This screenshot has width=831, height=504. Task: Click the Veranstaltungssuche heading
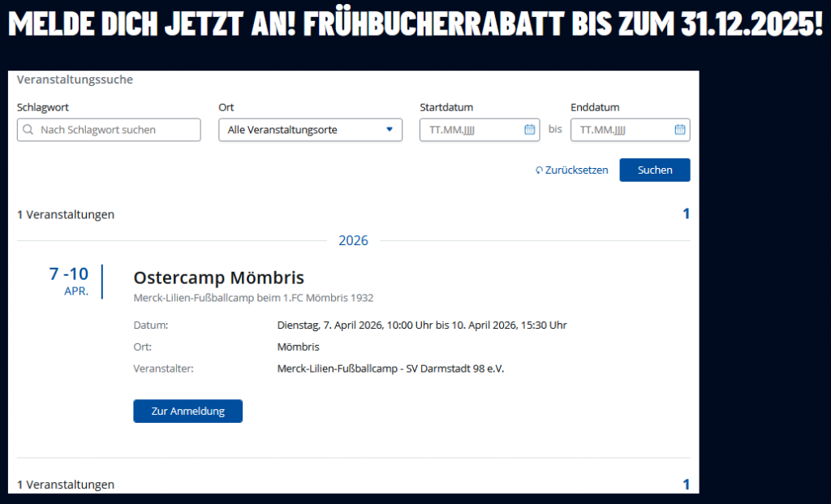point(75,80)
